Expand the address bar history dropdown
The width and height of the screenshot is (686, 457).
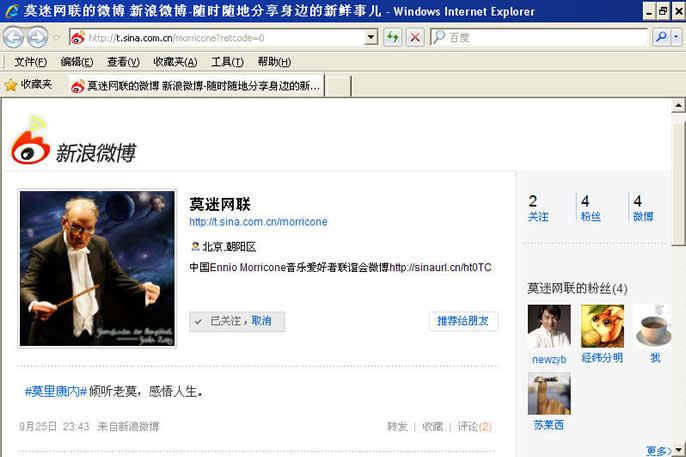click(371, 38)
